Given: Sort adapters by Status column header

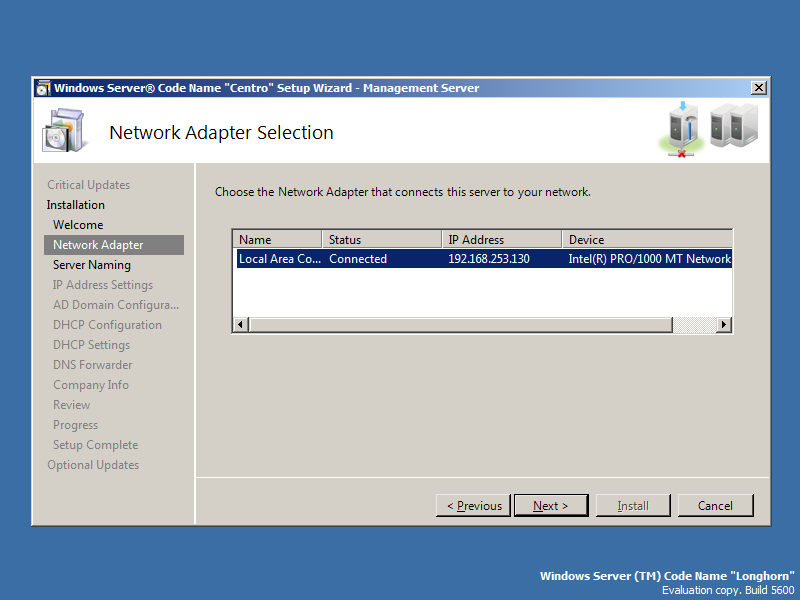Looking at the screenshot, I should (x=382, y=239).
